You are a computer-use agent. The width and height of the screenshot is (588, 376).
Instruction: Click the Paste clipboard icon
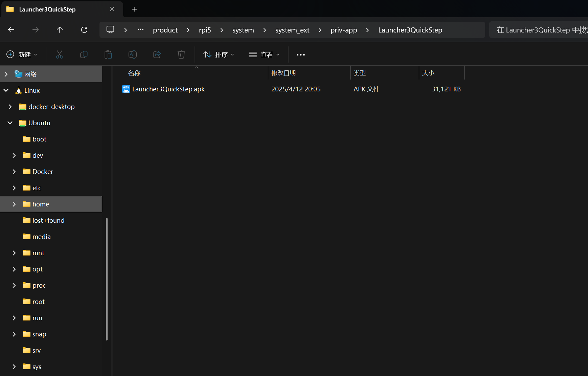click(108, 54)
